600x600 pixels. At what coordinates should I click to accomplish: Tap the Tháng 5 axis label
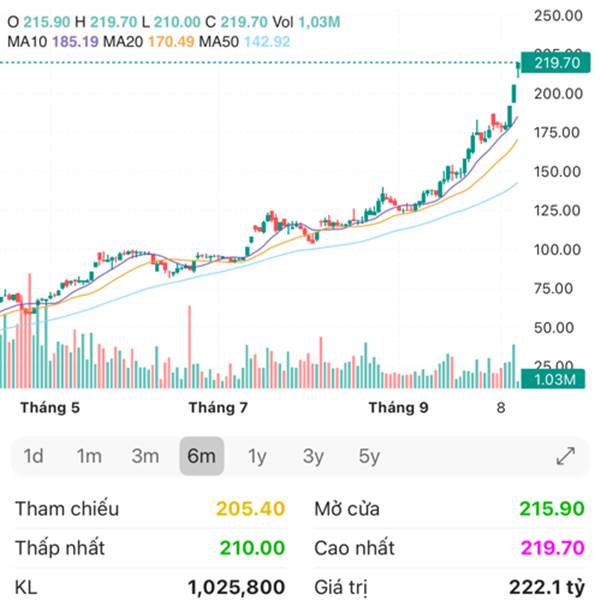pyautogui.click(x=50, y=408)
